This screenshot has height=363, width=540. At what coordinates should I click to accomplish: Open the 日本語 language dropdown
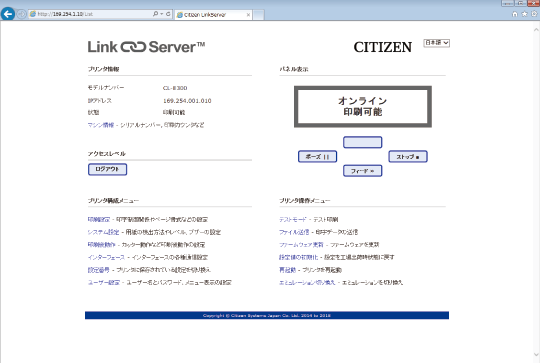437,43
